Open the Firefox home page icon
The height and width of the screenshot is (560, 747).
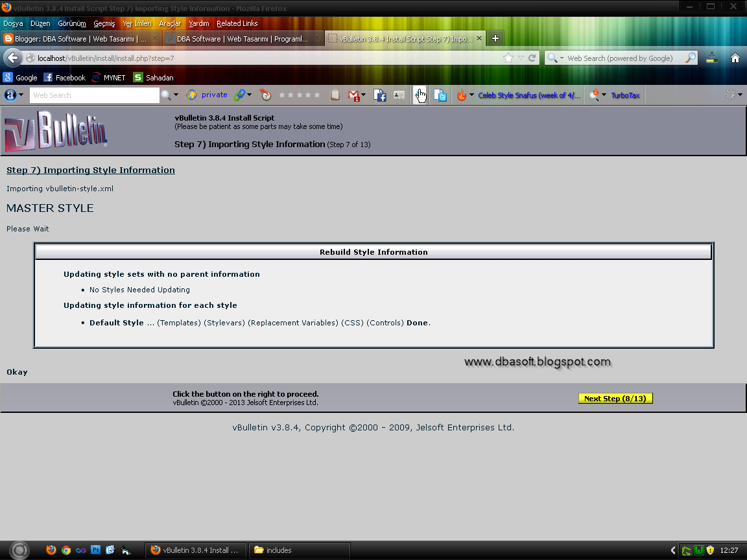pos(735,58)
